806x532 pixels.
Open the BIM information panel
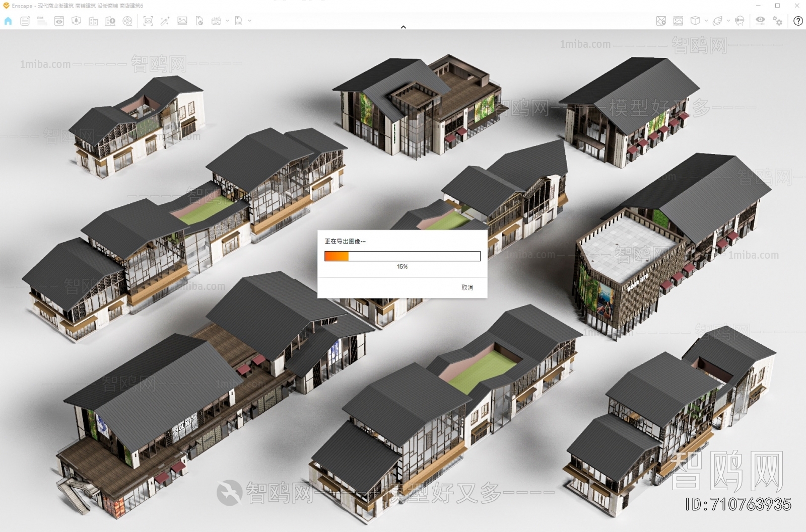pyautogui.click(x=42, y=21)
